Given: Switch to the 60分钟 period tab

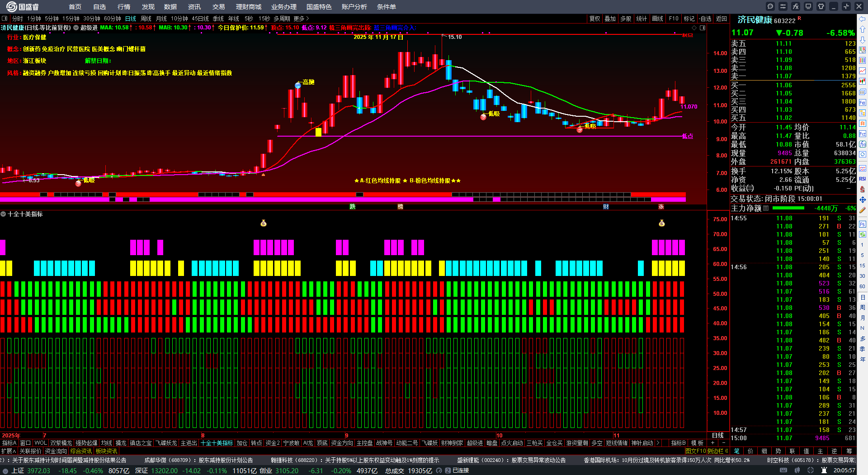Looking at the screenshot, I should [x=113, y=19].
